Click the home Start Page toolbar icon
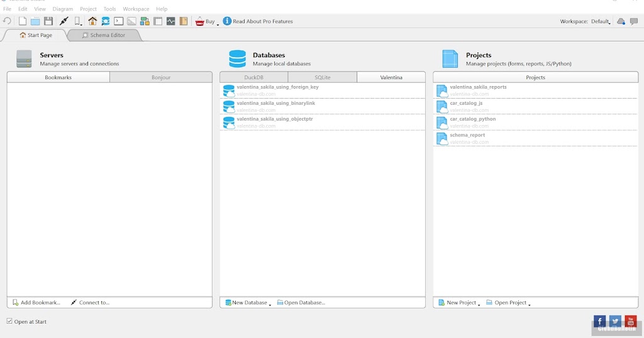This screenshot has width=644, height=338. 92,21
